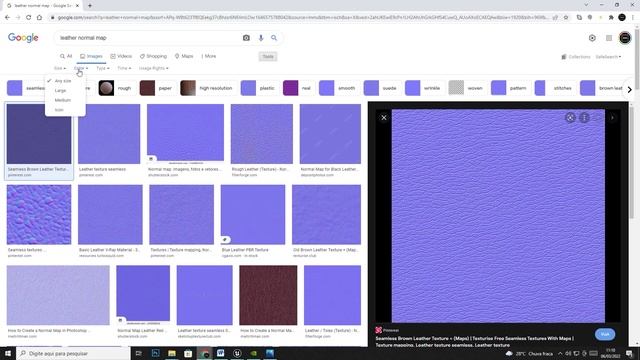
Task: Select the rough suggestion chip
Action: pos(116,88)
